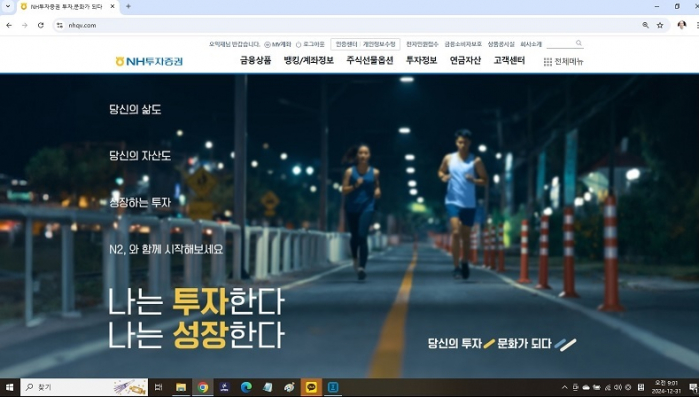Expand the 주식선물옵션 menu
Image resolution: width=699 pixels, height=397 pixels.
[370, 61]
